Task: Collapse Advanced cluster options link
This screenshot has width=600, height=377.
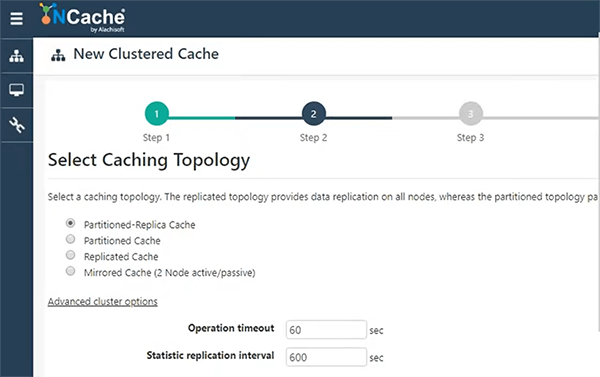Action: (x=103, y=302)
